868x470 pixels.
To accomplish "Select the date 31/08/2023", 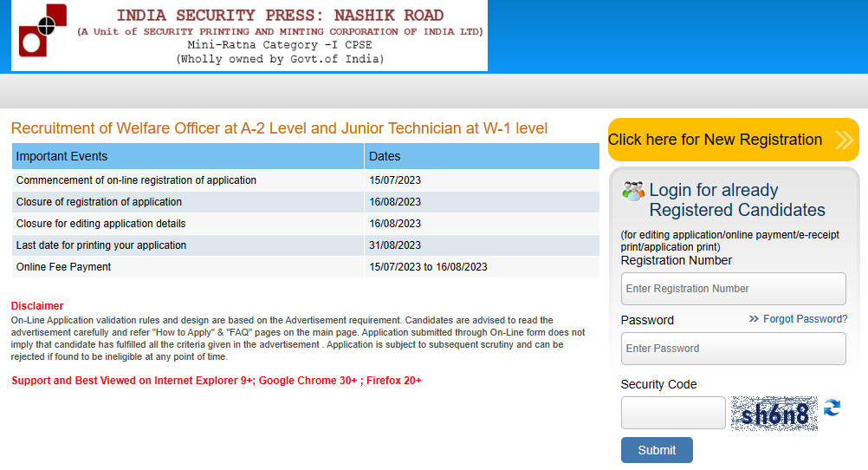I will (x=395, y=245).
